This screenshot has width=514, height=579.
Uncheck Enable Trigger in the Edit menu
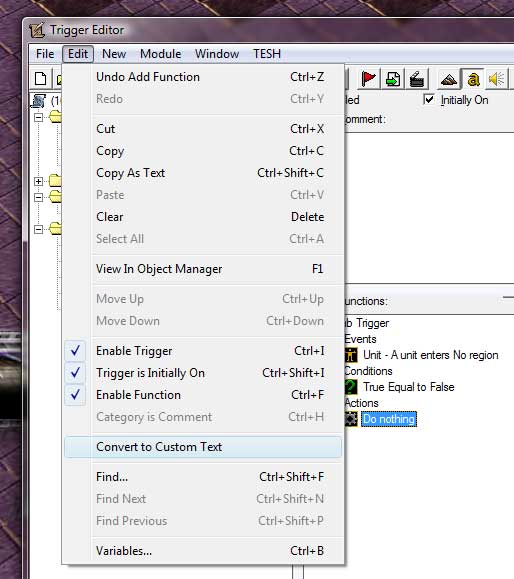pos(202,351)
